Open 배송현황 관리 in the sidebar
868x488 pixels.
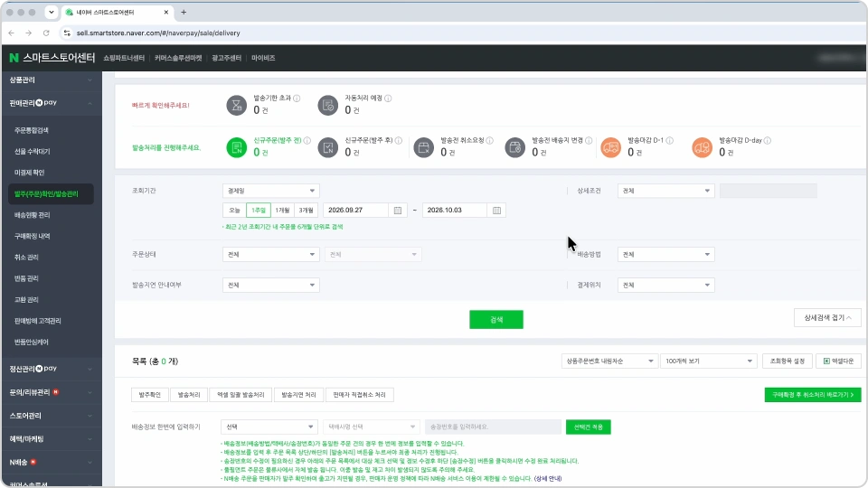tap(33, 215)
